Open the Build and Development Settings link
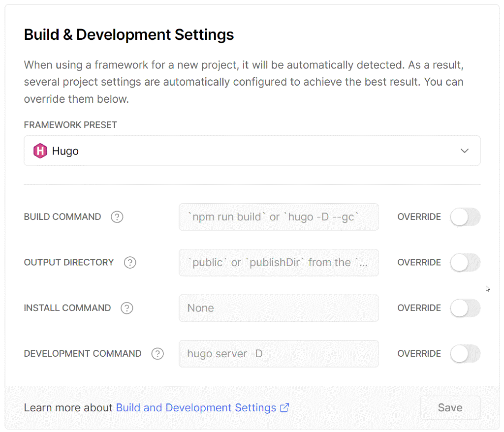 (196, 407)
